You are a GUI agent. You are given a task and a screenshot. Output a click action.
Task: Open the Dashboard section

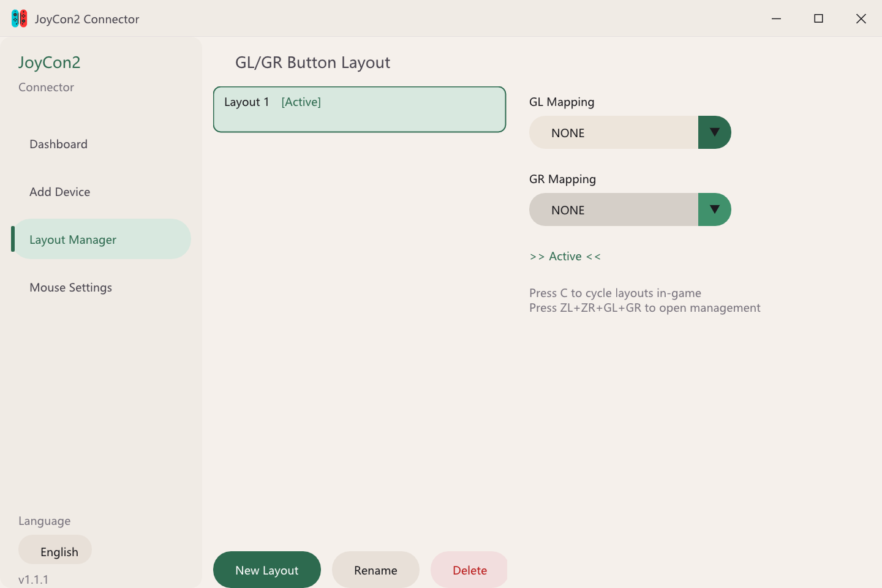[x=58, y=144]
